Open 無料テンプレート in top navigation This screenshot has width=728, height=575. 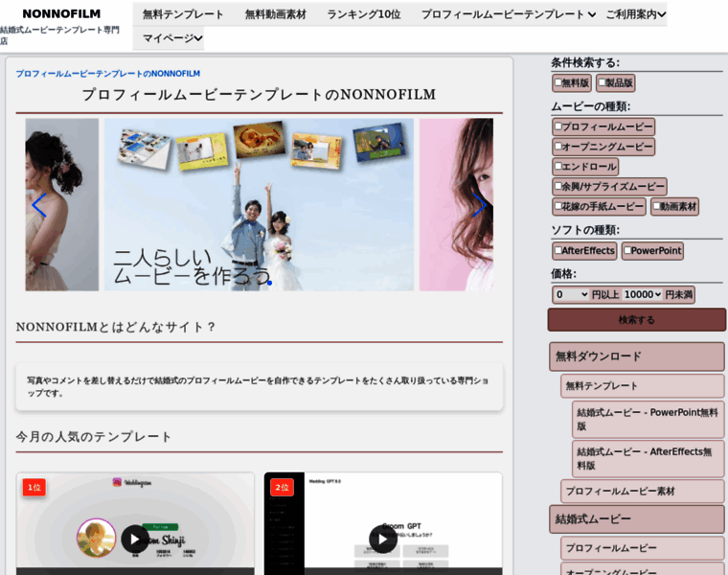(x=183, y=14)
